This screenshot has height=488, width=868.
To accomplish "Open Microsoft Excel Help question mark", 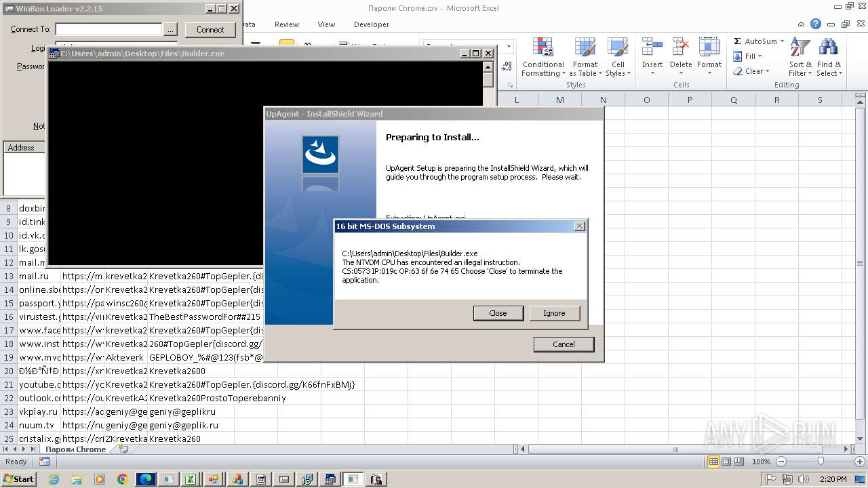I will 816,24.
